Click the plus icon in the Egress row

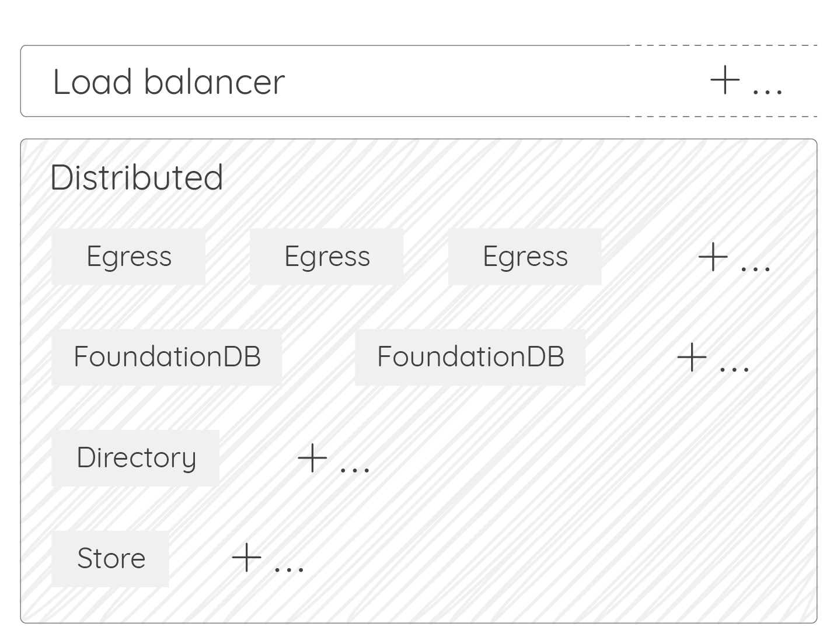pyautogui.click(x=713, y=257)
